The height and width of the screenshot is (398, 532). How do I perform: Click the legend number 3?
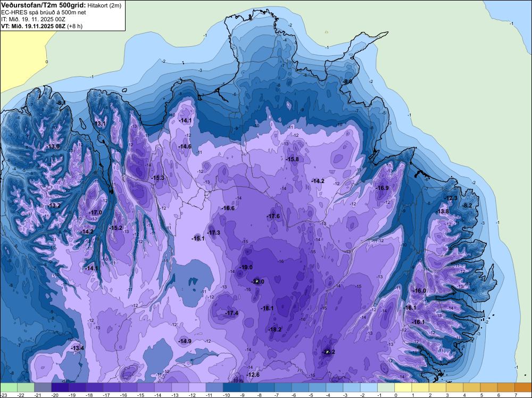click(x=447, y=395)
